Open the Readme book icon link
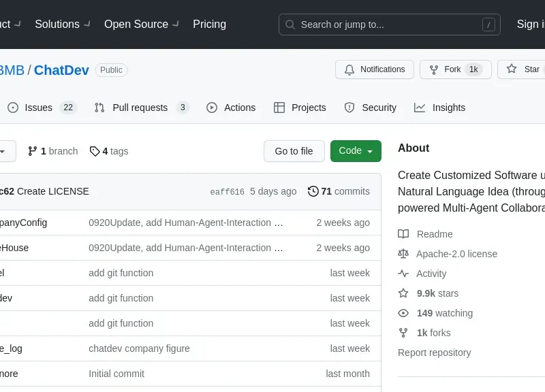This screenshot has height=392, width=545. 403,234
